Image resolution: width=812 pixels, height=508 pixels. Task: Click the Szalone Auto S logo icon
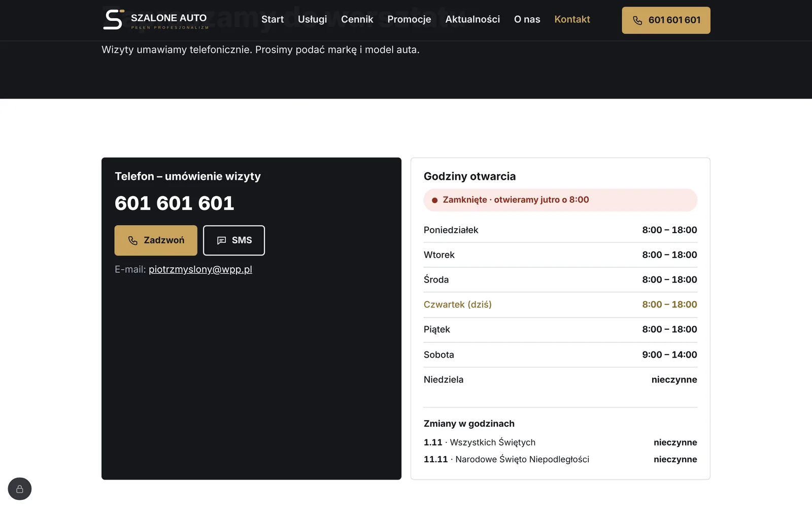click(x=114, y=19)
